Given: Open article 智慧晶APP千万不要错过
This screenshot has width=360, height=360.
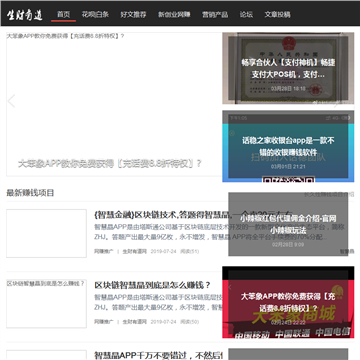Looking at the screenshot, I should (x=159, y=355).
